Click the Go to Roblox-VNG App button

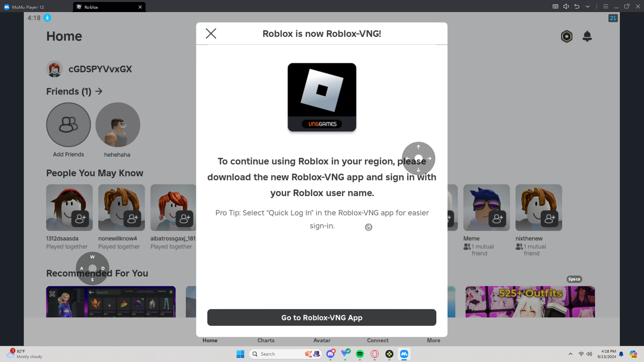pos(322,317)
